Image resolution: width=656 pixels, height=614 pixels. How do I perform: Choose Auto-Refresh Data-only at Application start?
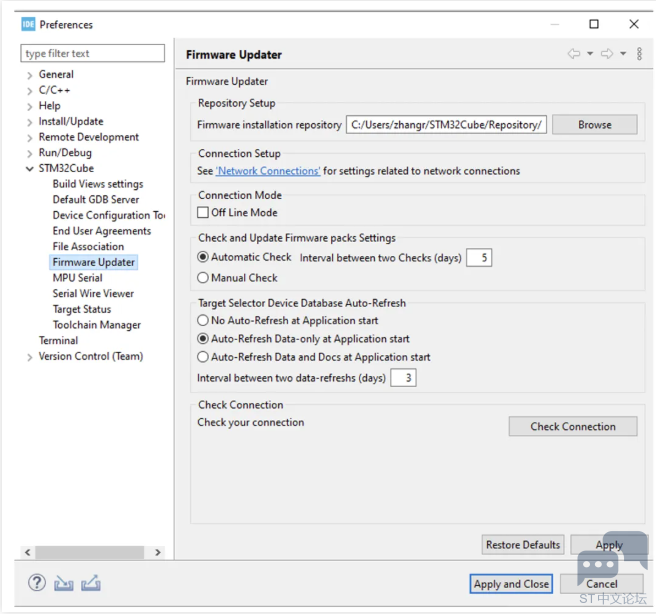pyautogui.click(x=203, y=338)
